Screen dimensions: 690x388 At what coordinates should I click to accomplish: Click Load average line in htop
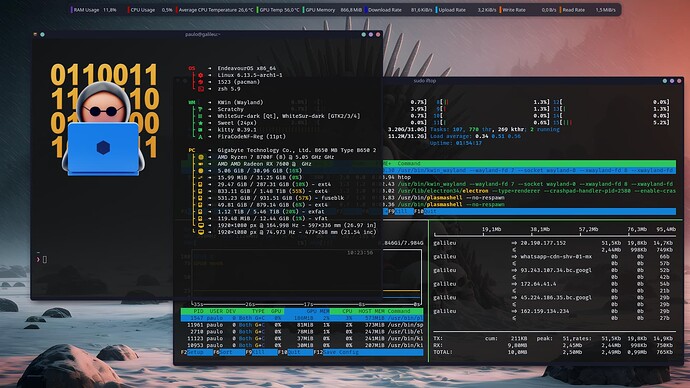(475, 136)
